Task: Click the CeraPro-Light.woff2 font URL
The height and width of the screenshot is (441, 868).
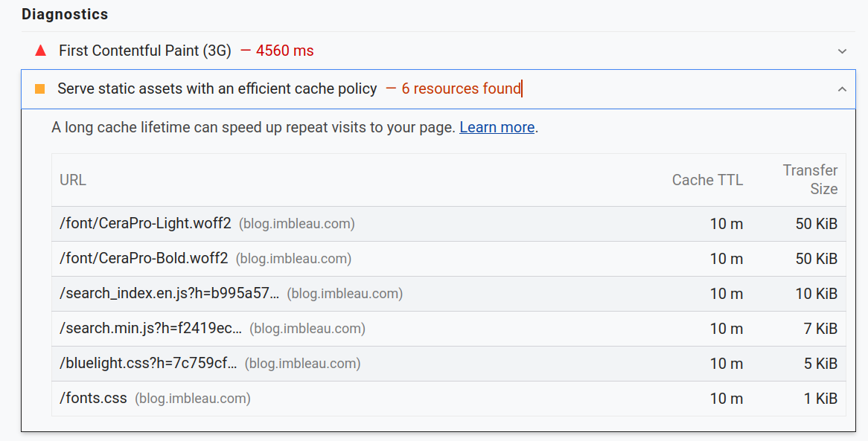Action: pos(145,223)
